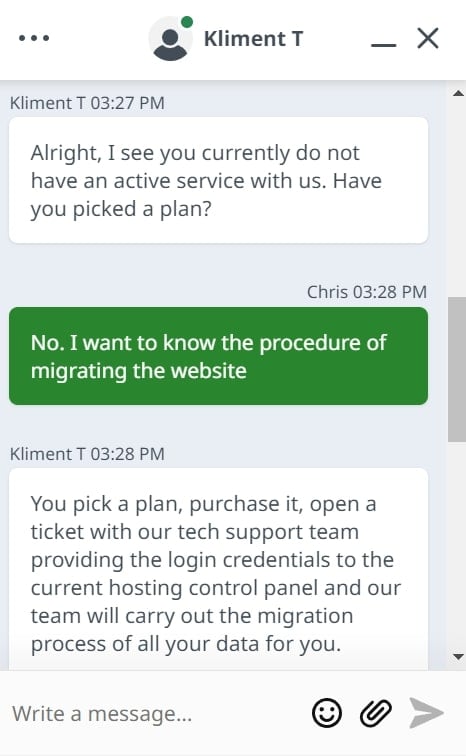466x756 pixels.
Task: Close the chat with the X icon
Action: (x=428, y=38)
